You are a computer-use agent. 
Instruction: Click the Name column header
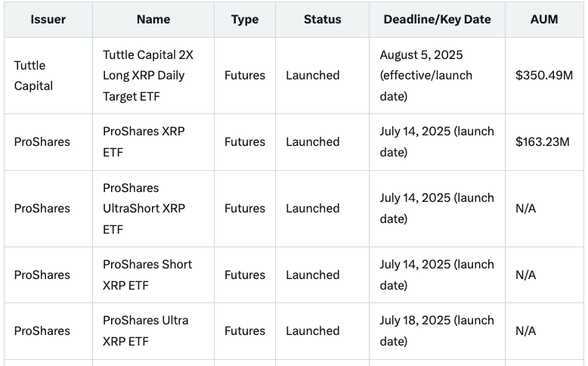(x=153, y=19)
